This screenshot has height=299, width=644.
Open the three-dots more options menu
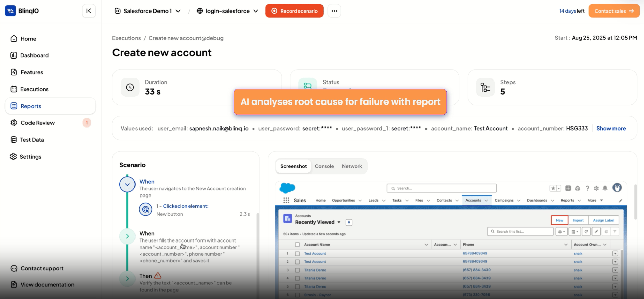click(334, 11)
